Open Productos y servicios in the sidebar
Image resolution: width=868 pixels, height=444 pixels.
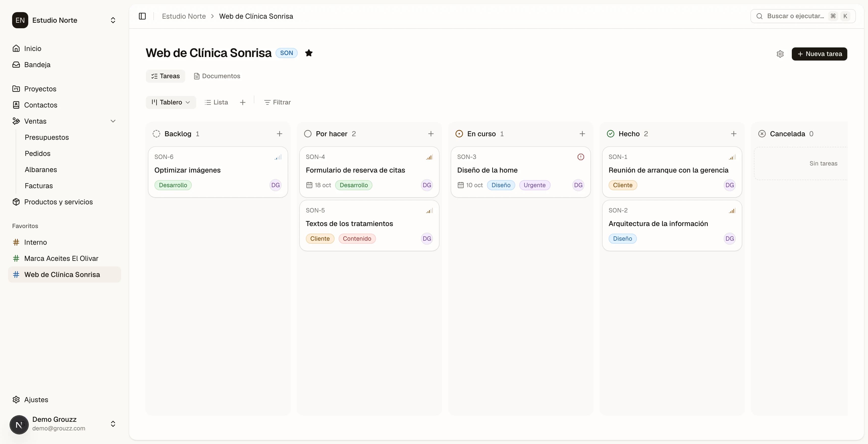[64, 202]
